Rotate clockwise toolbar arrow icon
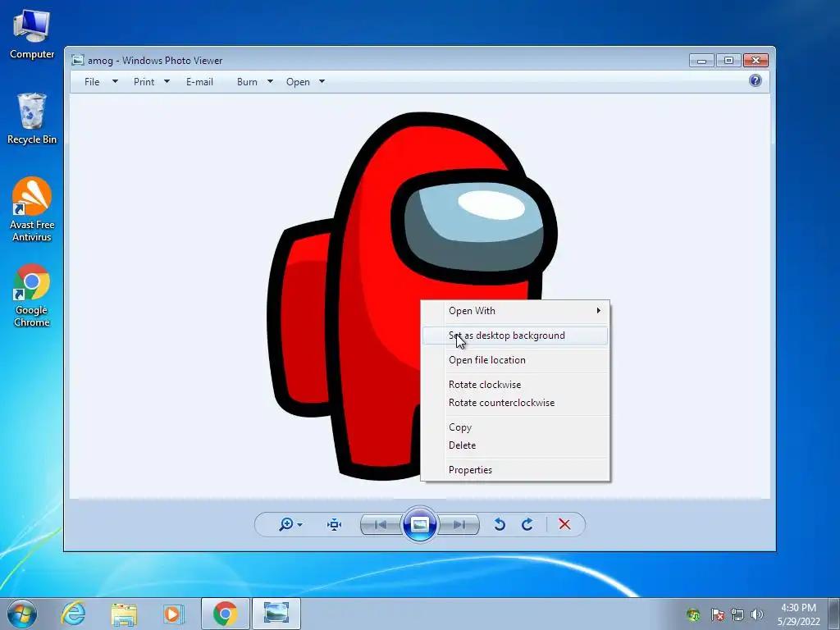The height and width of the screenshot is (630, 840). tap(527, 524)
